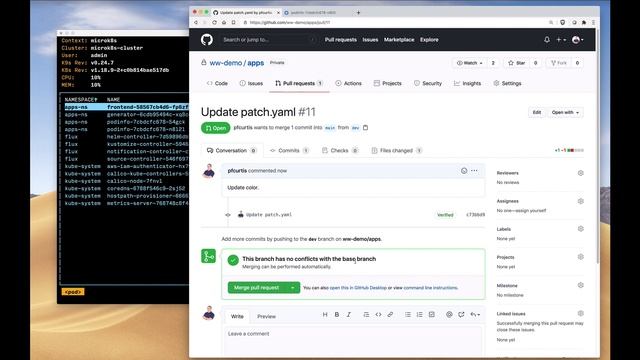Open the Actions tab
The image size is (640, 360).
(x=349, y=83)
